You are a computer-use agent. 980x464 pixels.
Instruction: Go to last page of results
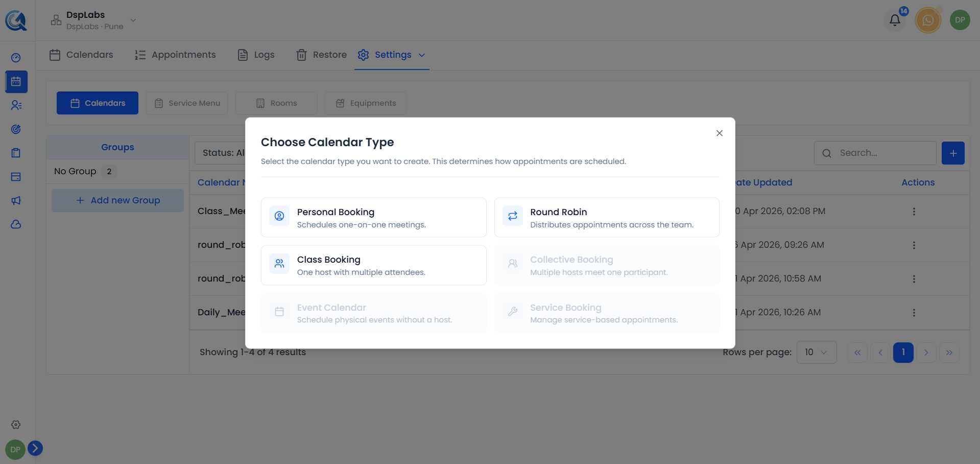point(949,353)
